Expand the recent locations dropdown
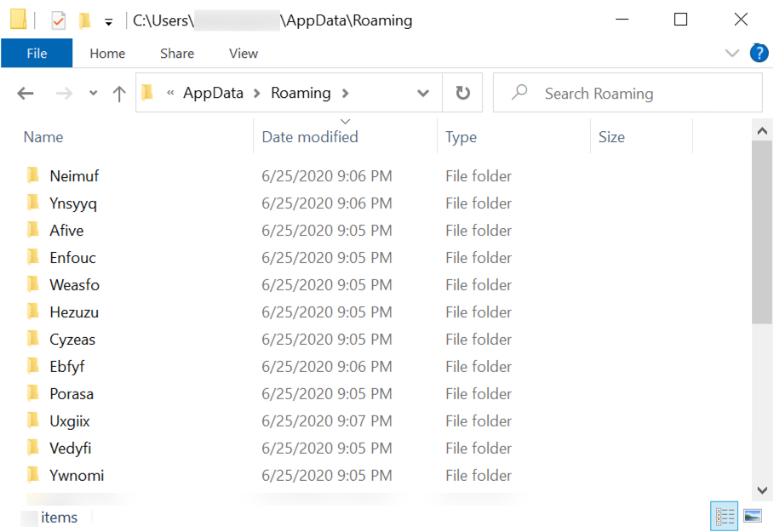774x532 pixels. 93,93
